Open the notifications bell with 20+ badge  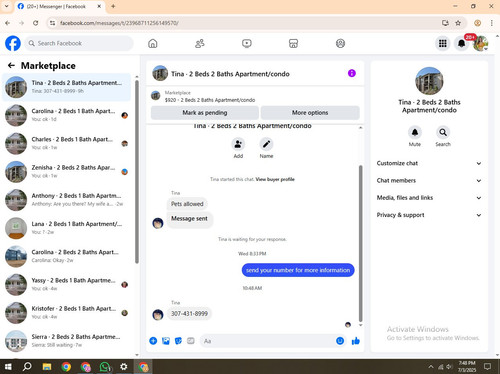point(462,43)
